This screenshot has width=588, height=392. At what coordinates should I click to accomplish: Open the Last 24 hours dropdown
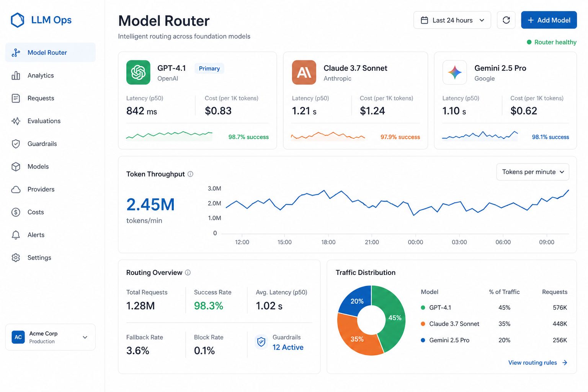tap(452, 20)
